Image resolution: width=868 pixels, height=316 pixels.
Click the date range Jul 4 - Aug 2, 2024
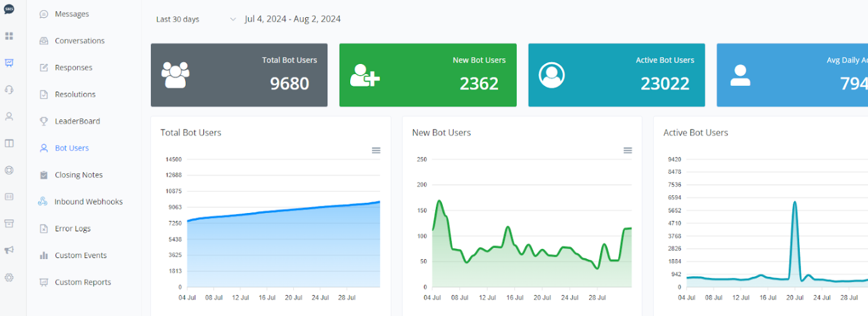pos(292,19)
